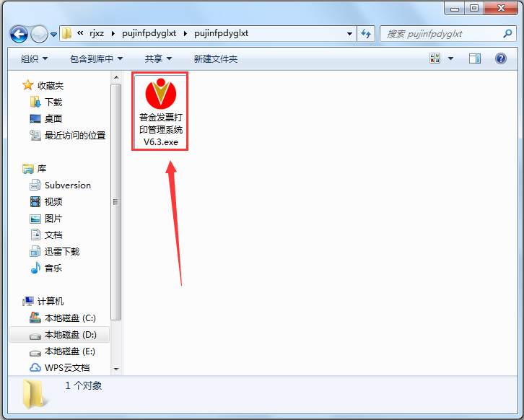Click the icon beside 迅雷下载
The width and height of the screenshot is (524, 420).
tap(35, 251)
